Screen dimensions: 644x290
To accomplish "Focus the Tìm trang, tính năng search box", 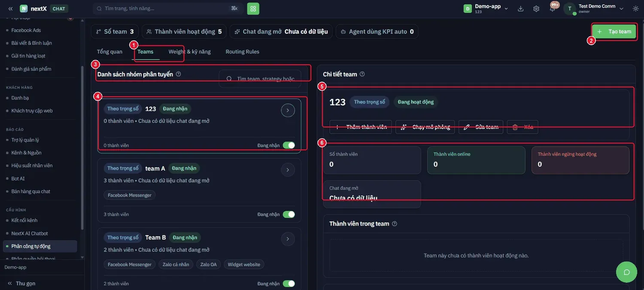I will (168, 9).
